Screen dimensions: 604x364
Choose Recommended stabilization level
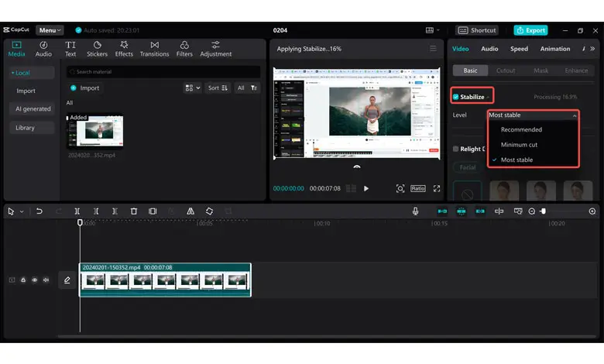click(521, 129)
